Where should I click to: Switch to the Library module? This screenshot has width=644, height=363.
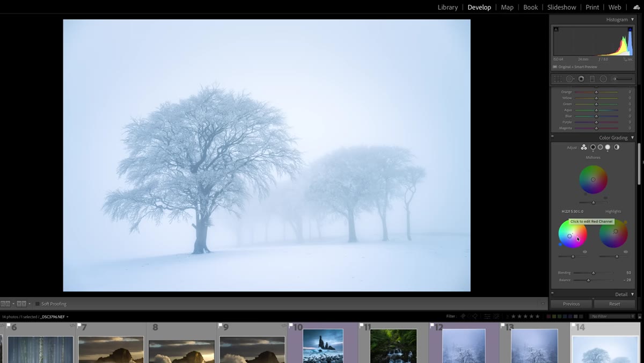point(448,7)
